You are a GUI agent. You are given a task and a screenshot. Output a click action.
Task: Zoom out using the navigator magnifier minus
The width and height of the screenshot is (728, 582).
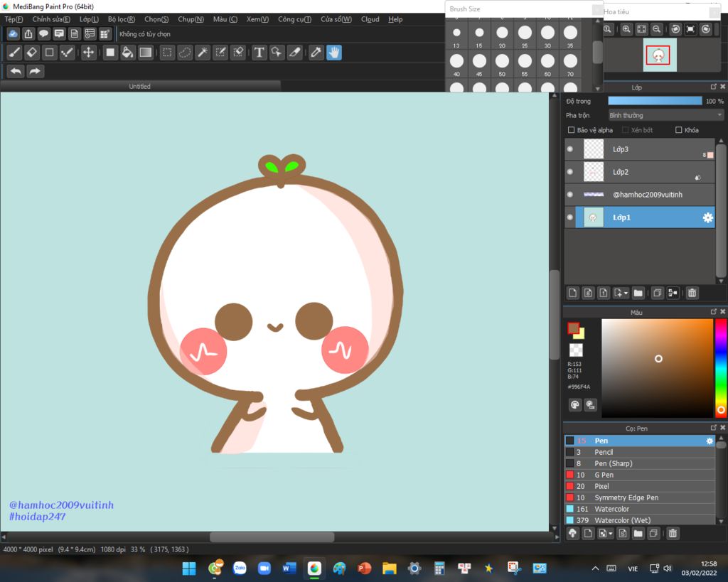tap(656, 29)
